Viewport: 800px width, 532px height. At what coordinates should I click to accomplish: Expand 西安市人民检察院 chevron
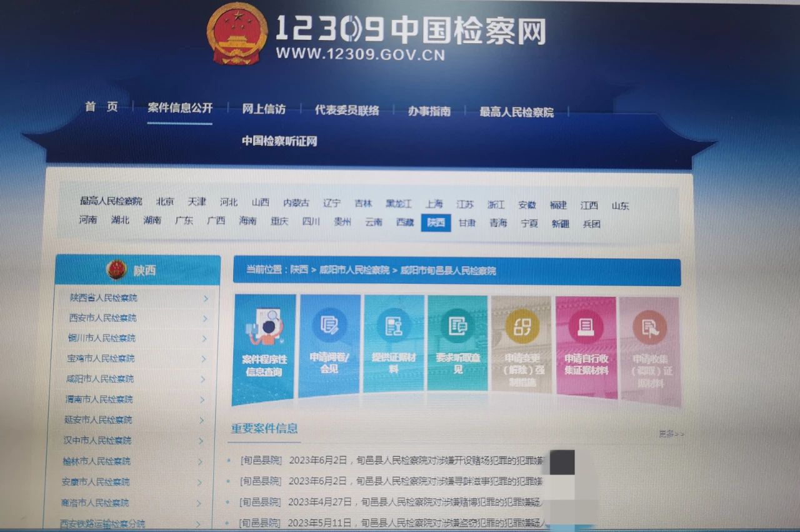click(x=205, y=319)
